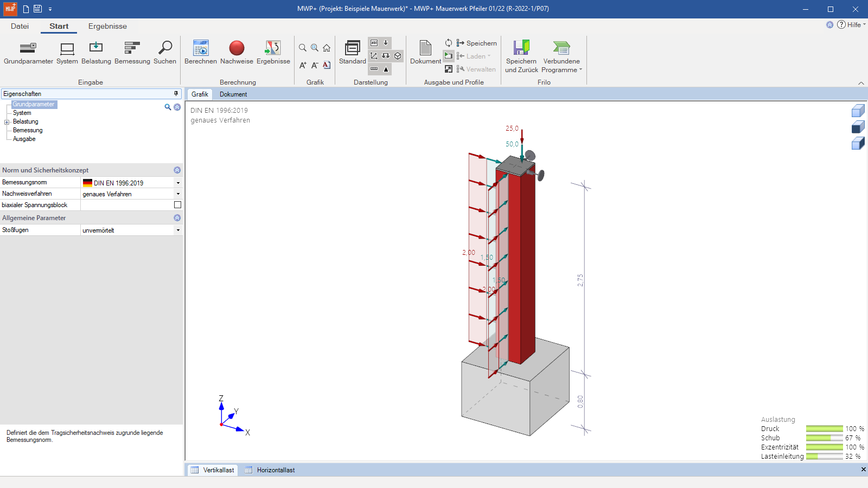Select the bottom view cube
868x488 pixels.
point(858,143)
